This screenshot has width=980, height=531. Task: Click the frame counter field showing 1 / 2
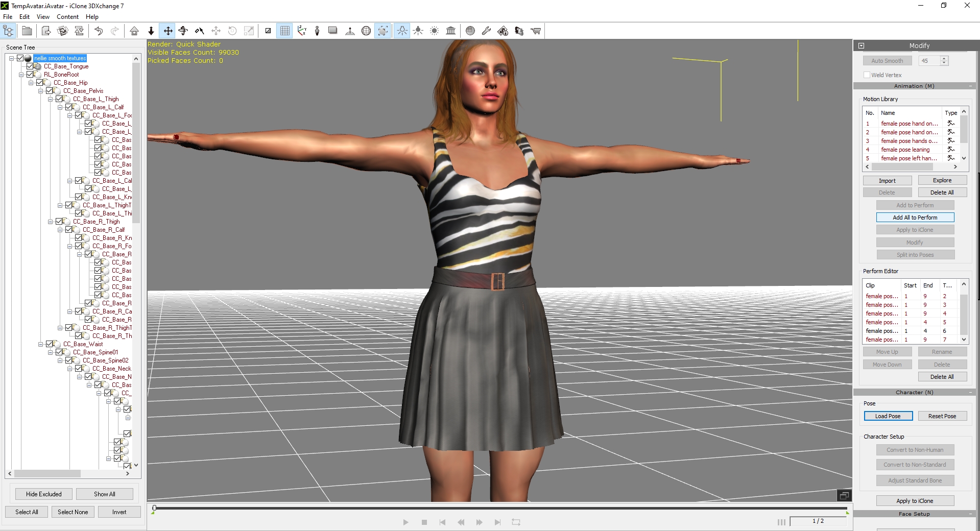pos(818,521)
